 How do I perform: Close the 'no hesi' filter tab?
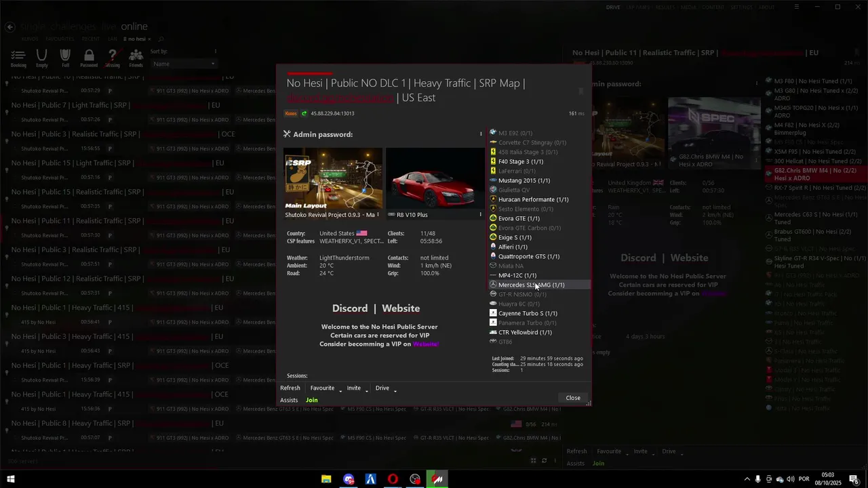[149, 39]
